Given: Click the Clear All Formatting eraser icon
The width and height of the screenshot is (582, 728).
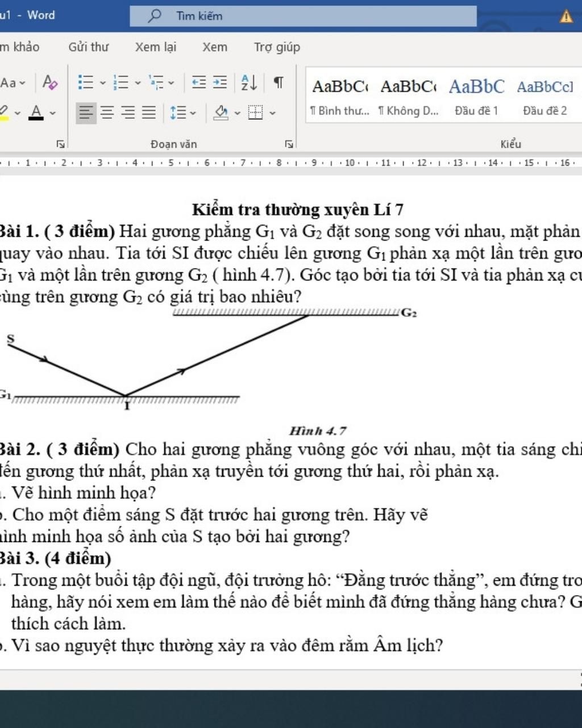Looking at the screenshot, I should [x=50, y=82].
